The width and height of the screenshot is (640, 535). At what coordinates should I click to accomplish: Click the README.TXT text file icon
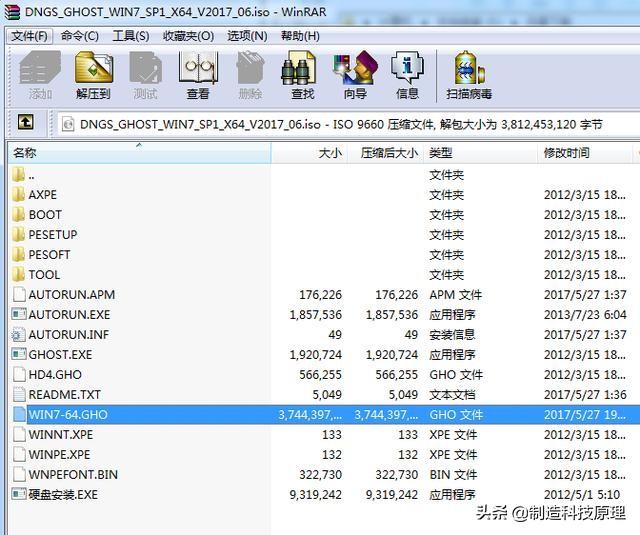(19, 394)
